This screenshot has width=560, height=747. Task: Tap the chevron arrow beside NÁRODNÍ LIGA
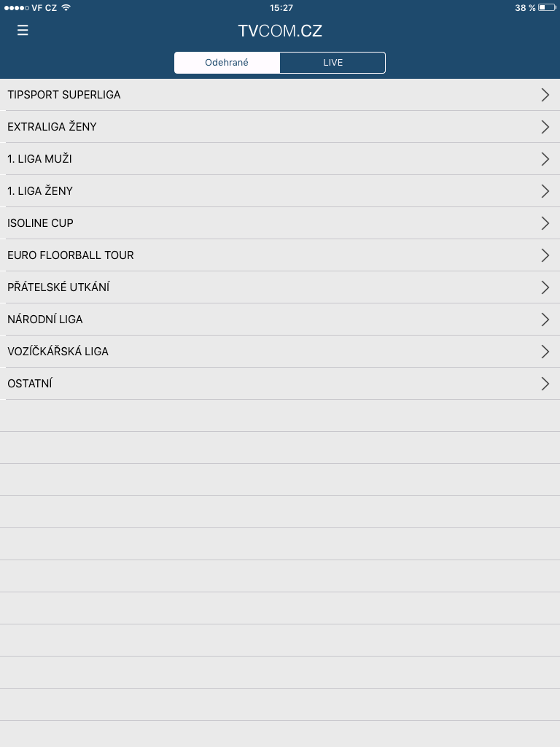coord(545,320)
